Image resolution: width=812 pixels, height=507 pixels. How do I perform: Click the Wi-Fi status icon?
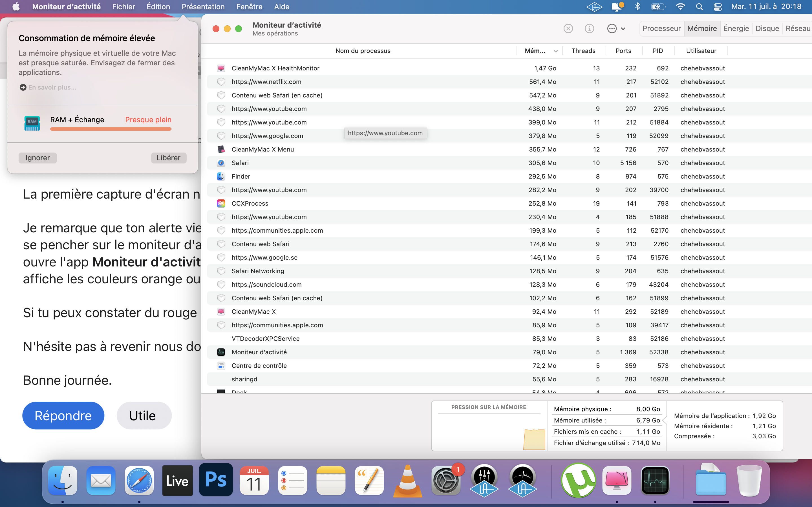pyautogui.click(x=680, y=7)
